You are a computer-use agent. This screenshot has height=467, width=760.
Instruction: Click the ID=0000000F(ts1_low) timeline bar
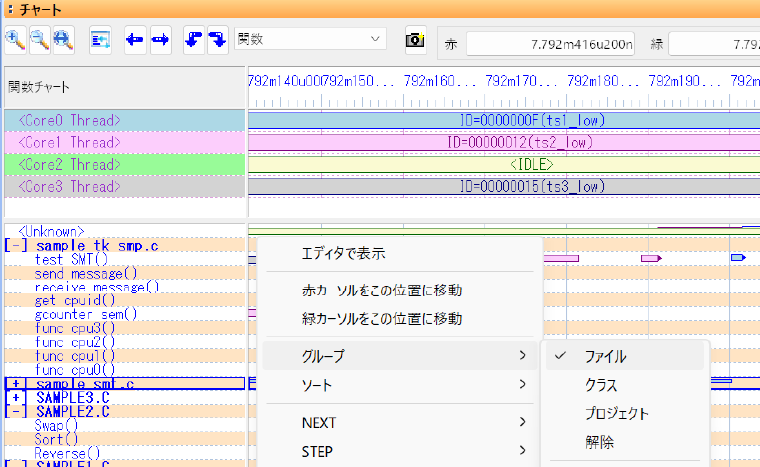pos(504,120)
